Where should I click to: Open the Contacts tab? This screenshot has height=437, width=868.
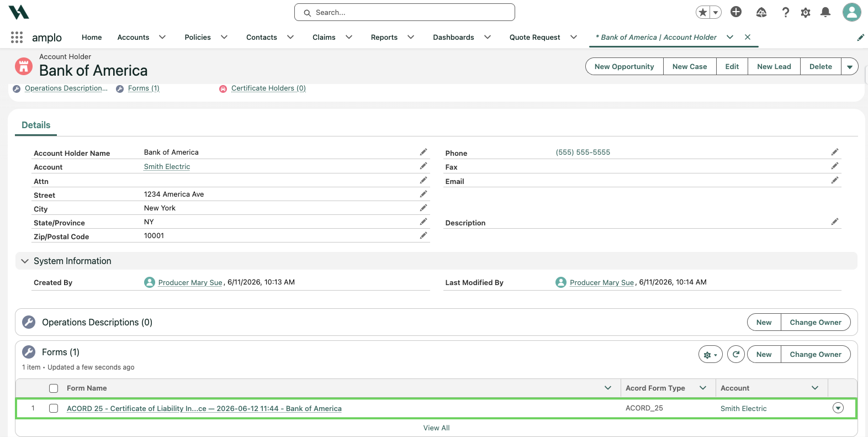coord(262,37)
